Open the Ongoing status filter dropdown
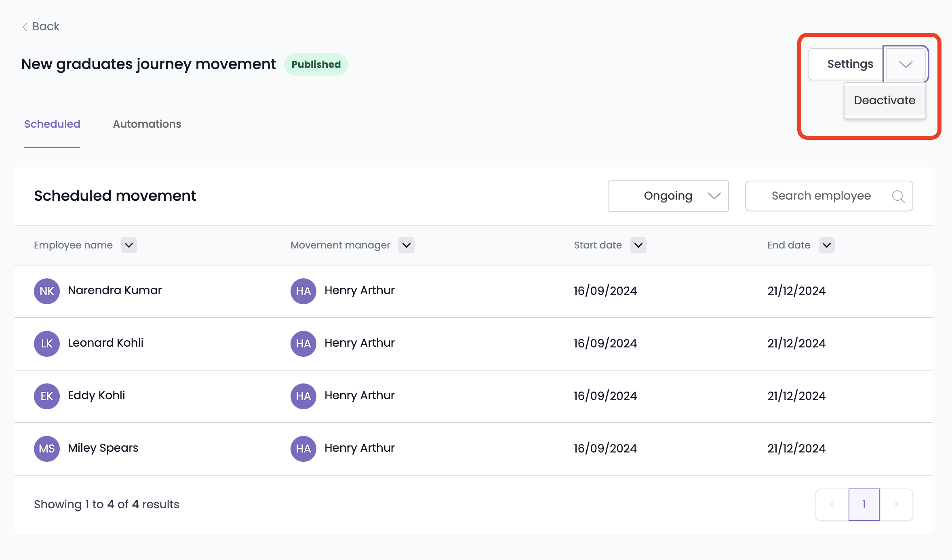This screenshot has width=952, height=560. point(668,196)
